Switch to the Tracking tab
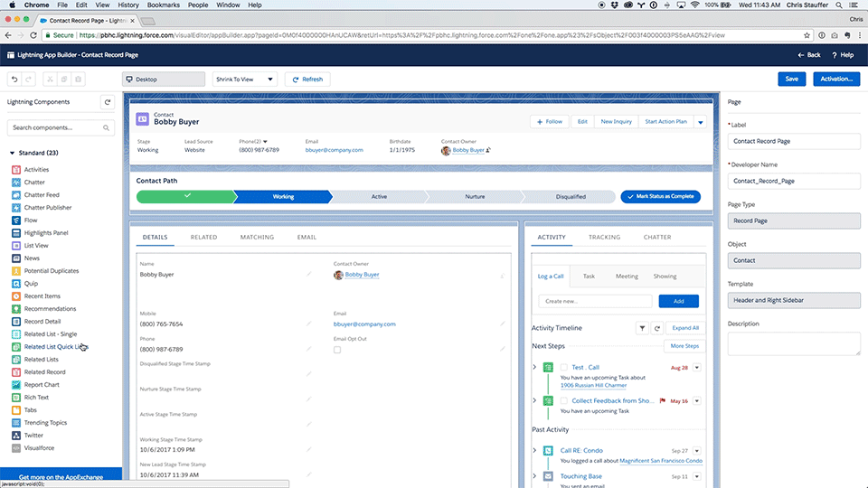Screen dimensions: 868x488 pos(605,237)
